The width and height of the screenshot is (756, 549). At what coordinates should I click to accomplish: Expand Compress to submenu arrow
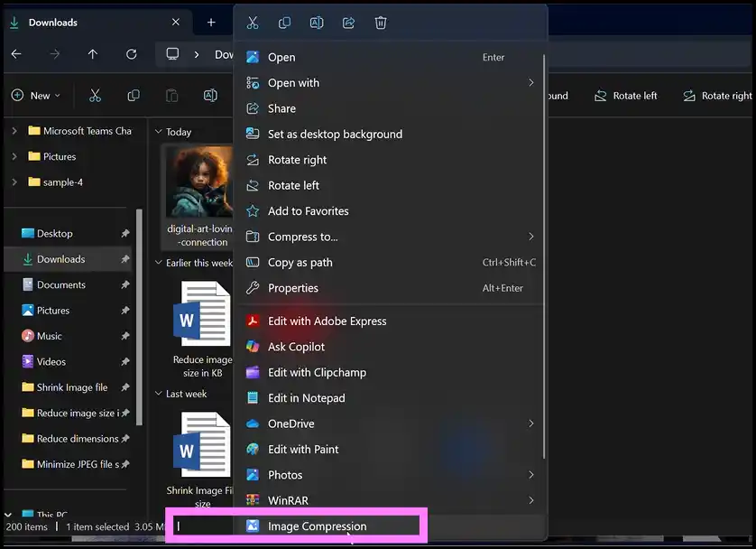[x=530, y=237]
